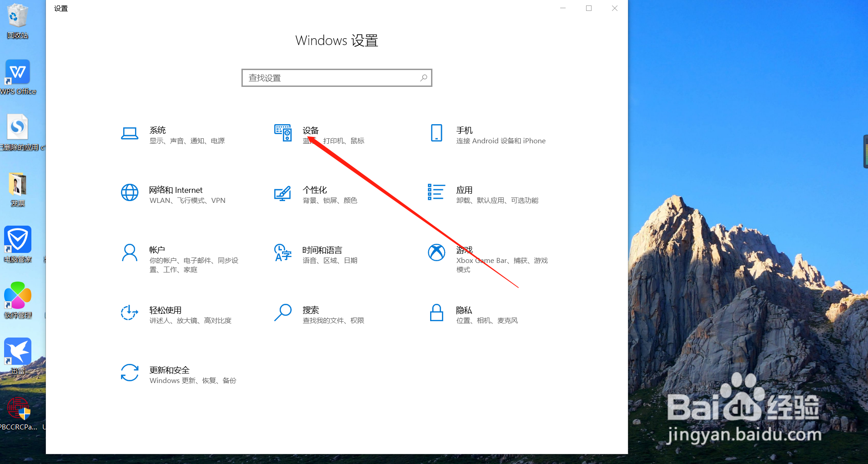Click '你的帐户、电子邮件、同步设置' description

194,265
